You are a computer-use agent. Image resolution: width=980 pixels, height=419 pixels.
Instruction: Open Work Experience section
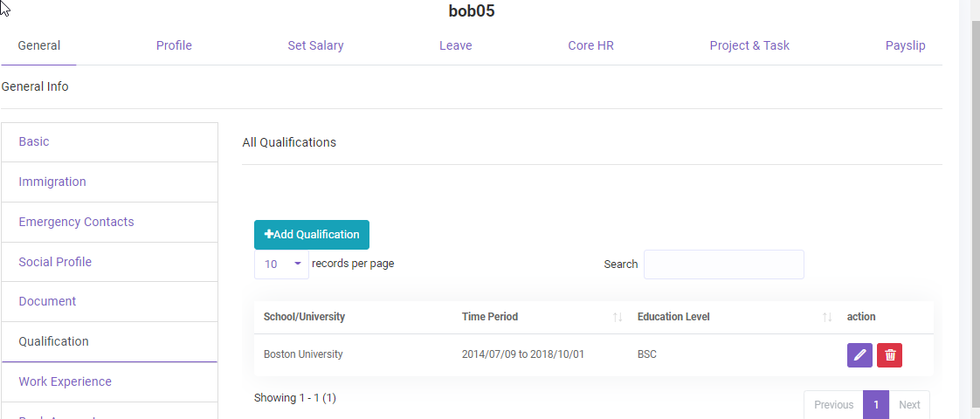coord(65,381)
